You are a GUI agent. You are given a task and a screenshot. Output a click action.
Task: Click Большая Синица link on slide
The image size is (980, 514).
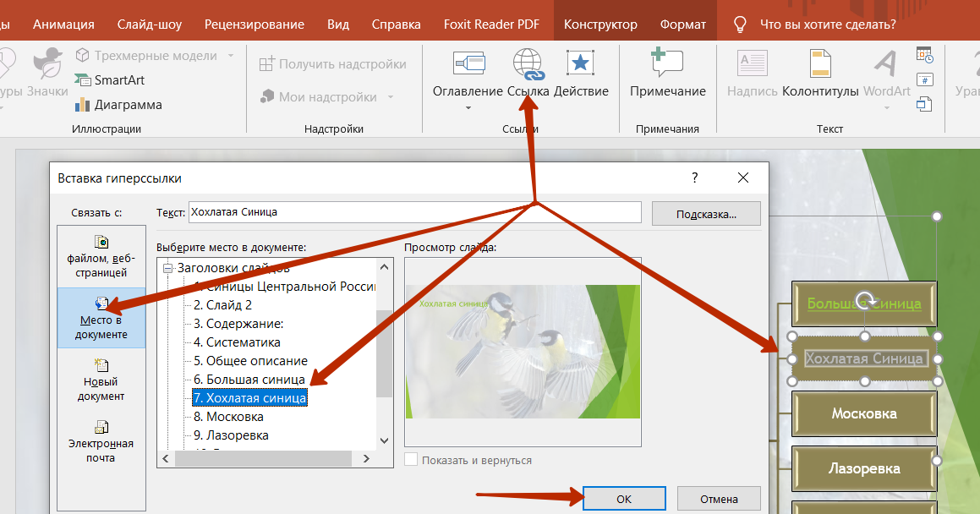coord(864,304)
